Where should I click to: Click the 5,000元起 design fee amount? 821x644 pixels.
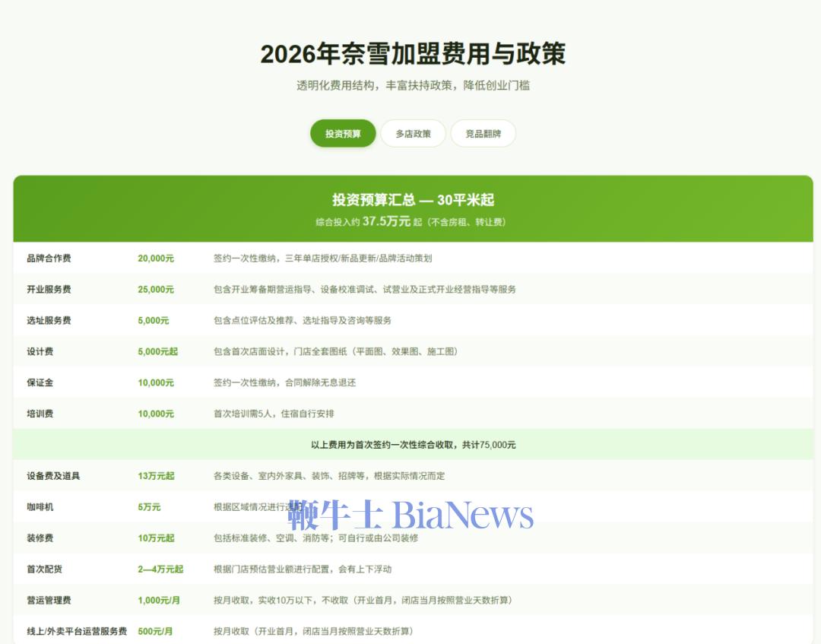click(x=157, y=351)
